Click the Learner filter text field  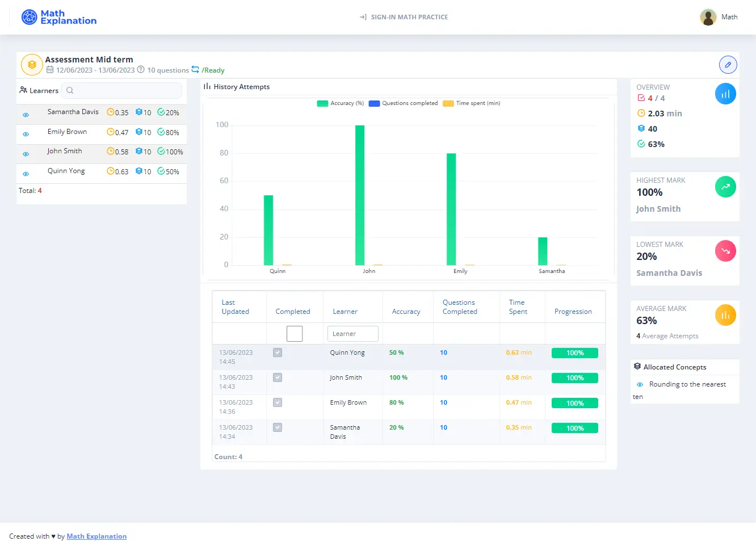click(352, 334)
